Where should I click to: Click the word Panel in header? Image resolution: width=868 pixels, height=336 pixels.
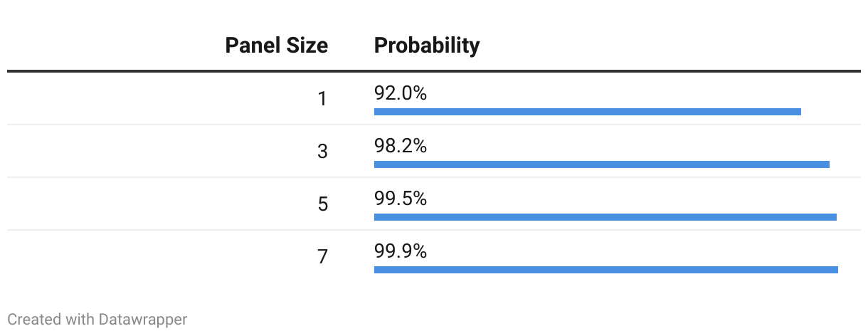click(x=254, y=46)
